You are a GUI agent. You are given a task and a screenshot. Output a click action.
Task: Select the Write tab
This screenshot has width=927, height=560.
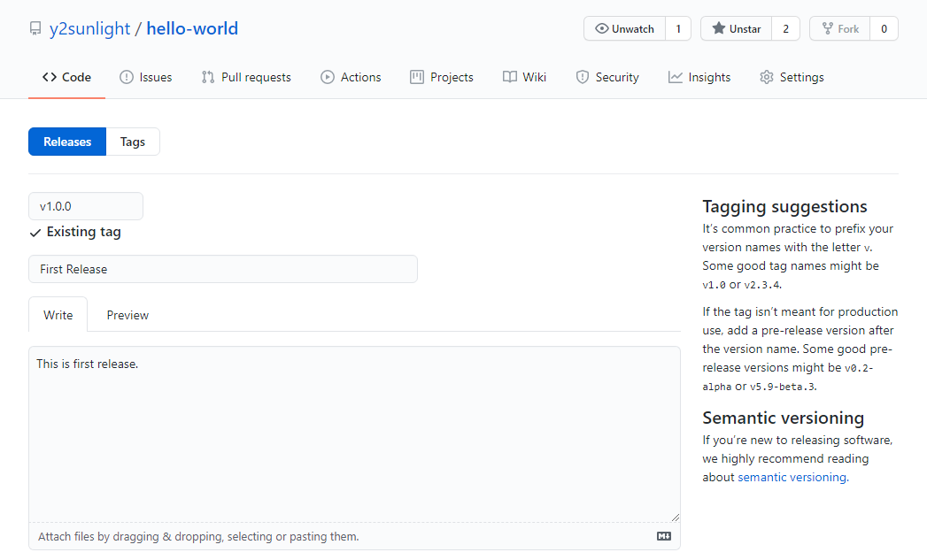click(58, 315)
